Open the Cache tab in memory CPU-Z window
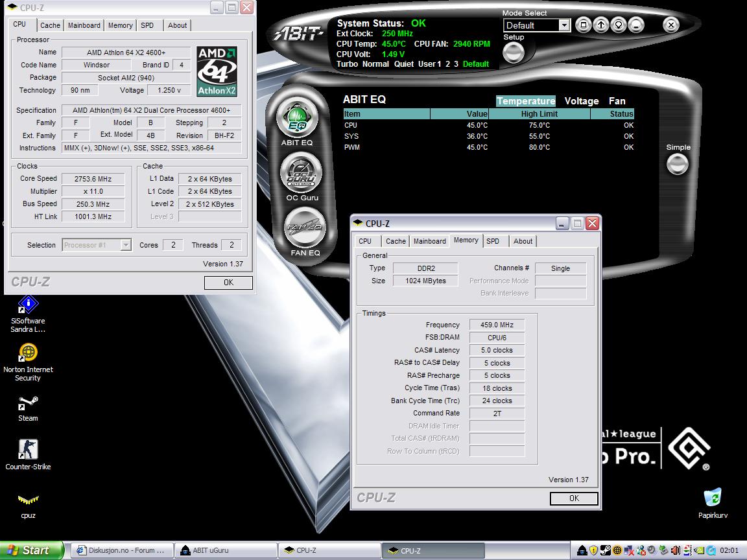 coord(396,241)
